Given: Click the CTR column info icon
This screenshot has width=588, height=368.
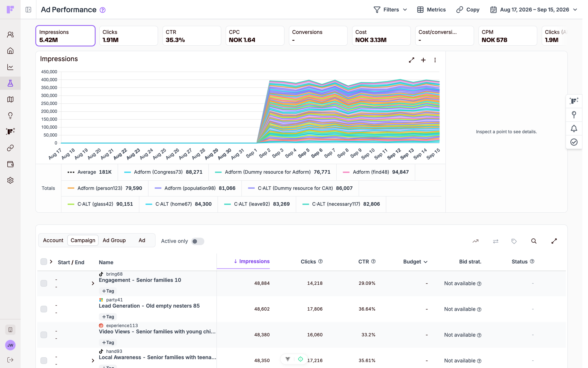Looking at the screenshot, I should click(373, 261).
